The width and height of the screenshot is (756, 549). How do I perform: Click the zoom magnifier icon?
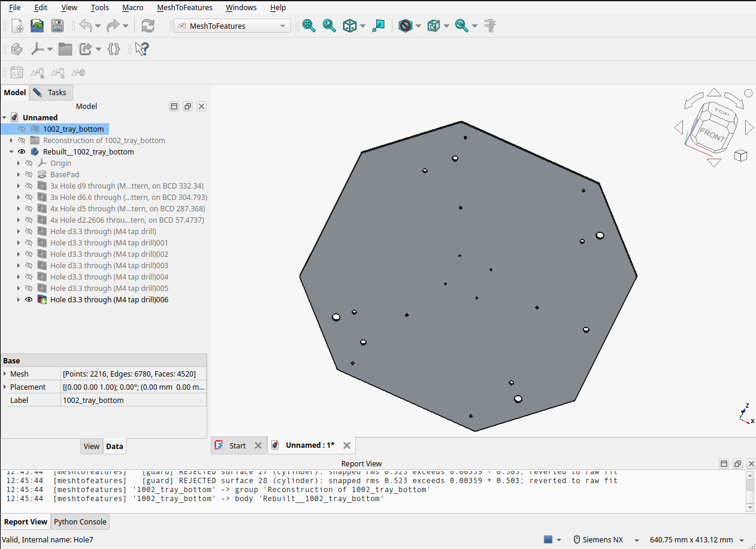[x=462, y=26]
